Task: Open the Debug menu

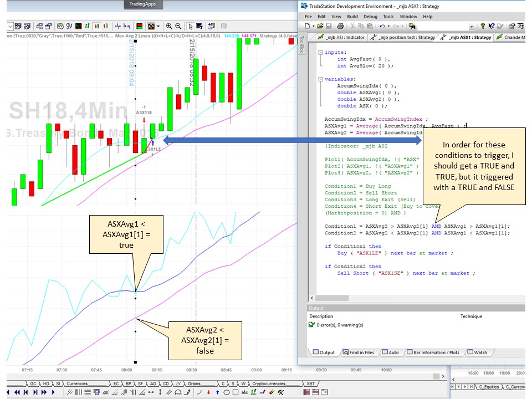Action: [x=371, y=16]
